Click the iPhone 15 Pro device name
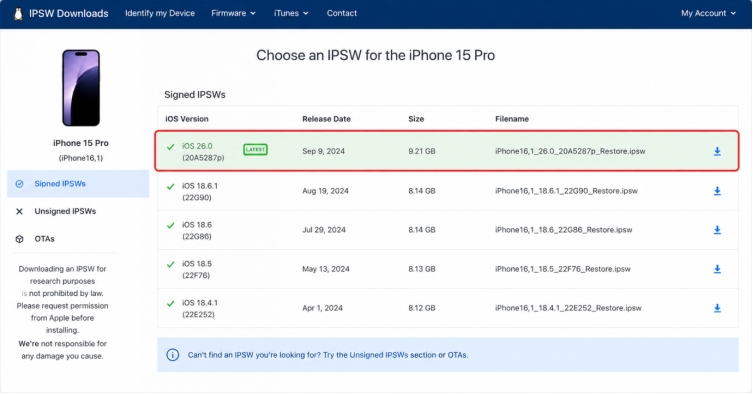Image resolution: width=753 pixels, height=394 pixels. pyautogui.click(x=81, y=143)
